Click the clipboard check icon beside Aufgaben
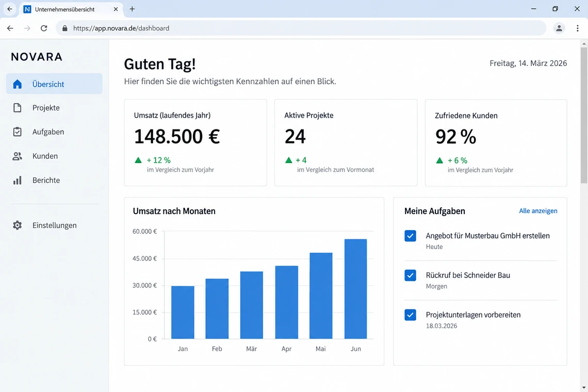The image size is (588, 392). pyautogui.click(x=17, y=132)
